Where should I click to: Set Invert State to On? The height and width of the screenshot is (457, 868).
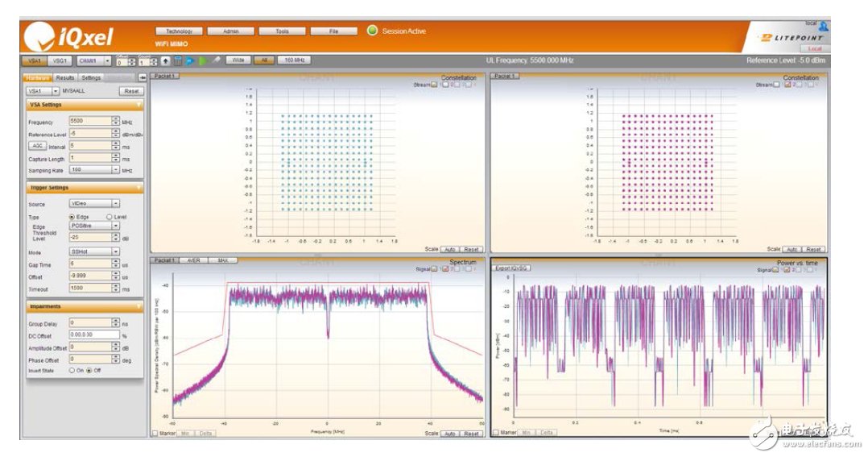click(x=72, y=370)
